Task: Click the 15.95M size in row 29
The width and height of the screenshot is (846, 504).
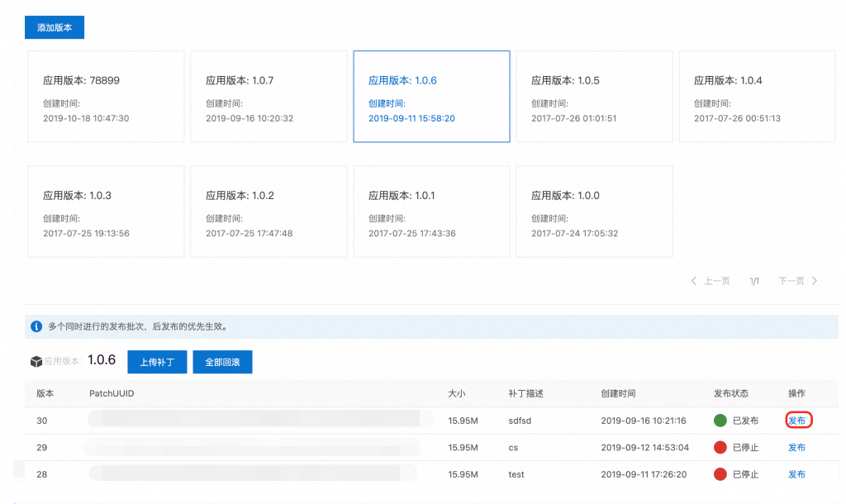Action: (463, 447)
